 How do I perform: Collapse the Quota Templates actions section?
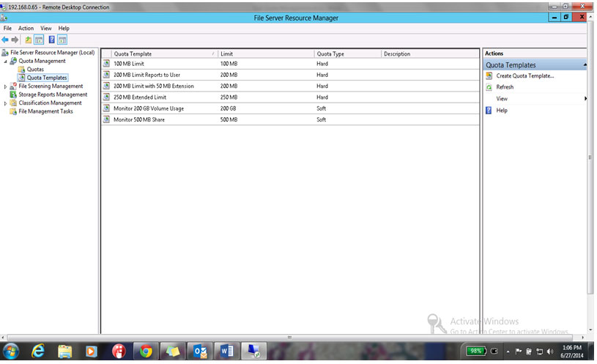click(585, 65)
